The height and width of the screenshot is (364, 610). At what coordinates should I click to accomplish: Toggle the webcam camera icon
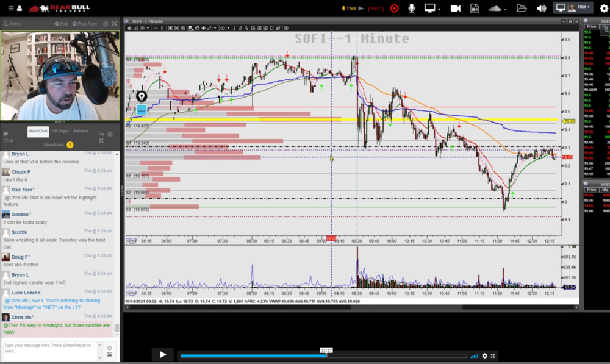[455, 8]
